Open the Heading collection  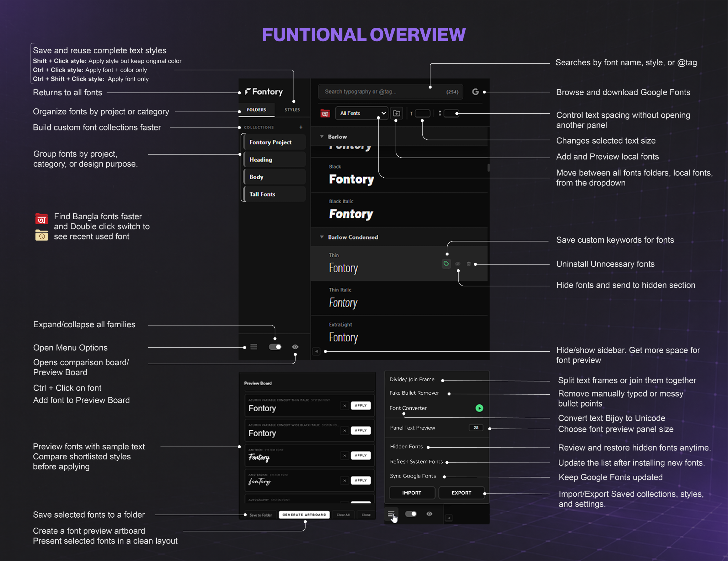point(274,160)
